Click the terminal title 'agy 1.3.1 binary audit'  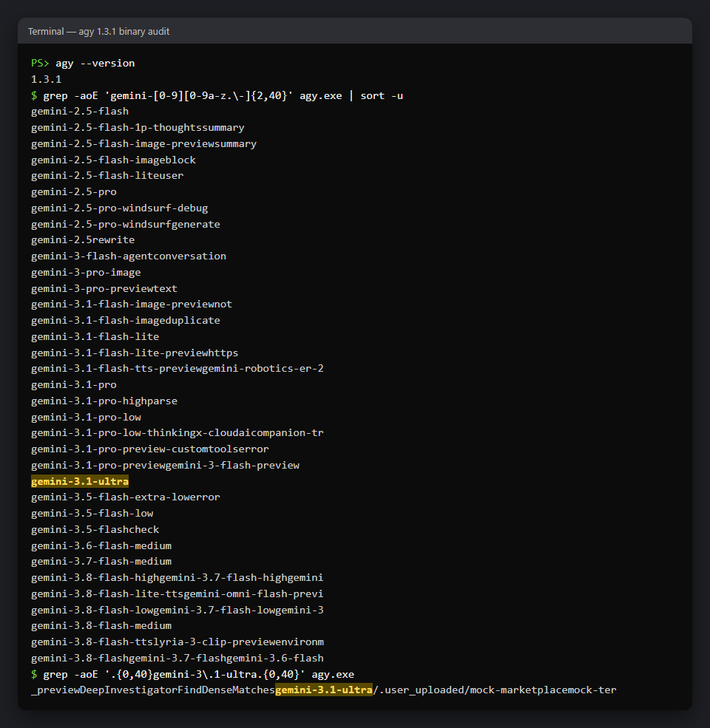click(124, 32)
